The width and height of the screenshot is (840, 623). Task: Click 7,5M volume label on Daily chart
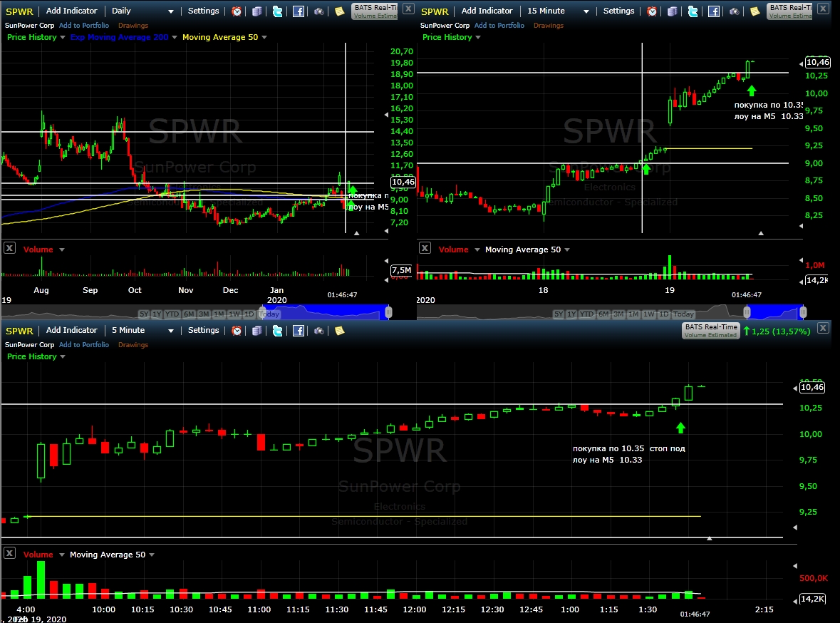point(402,270)
